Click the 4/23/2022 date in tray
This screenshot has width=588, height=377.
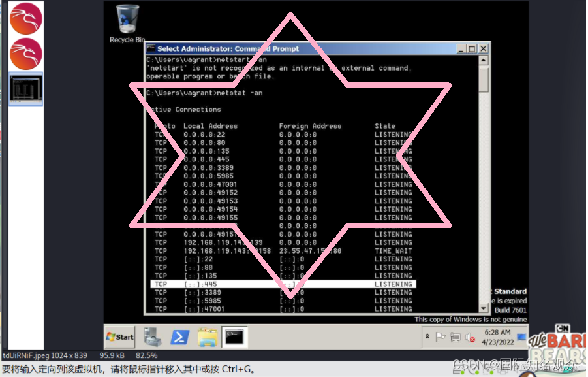pos(497,342)
